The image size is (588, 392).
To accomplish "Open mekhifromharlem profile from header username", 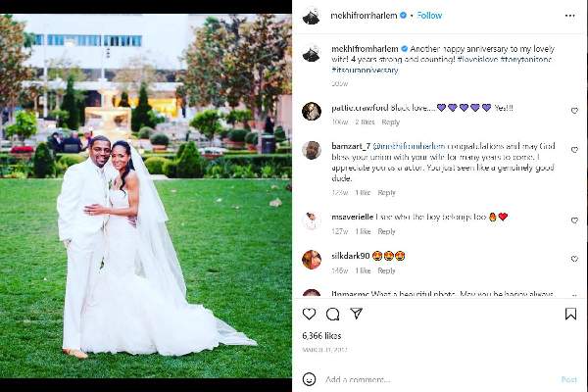I will 364,16.
